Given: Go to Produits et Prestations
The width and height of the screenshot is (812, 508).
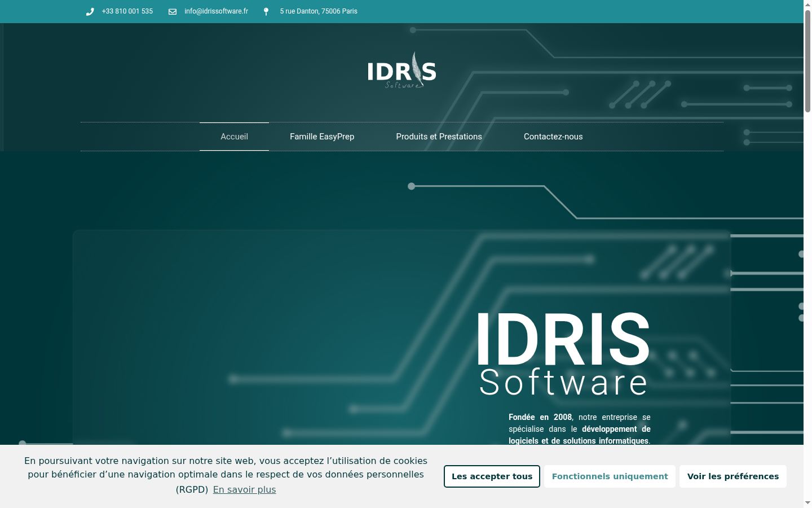Looking at the screenshot, I should 439,137.
